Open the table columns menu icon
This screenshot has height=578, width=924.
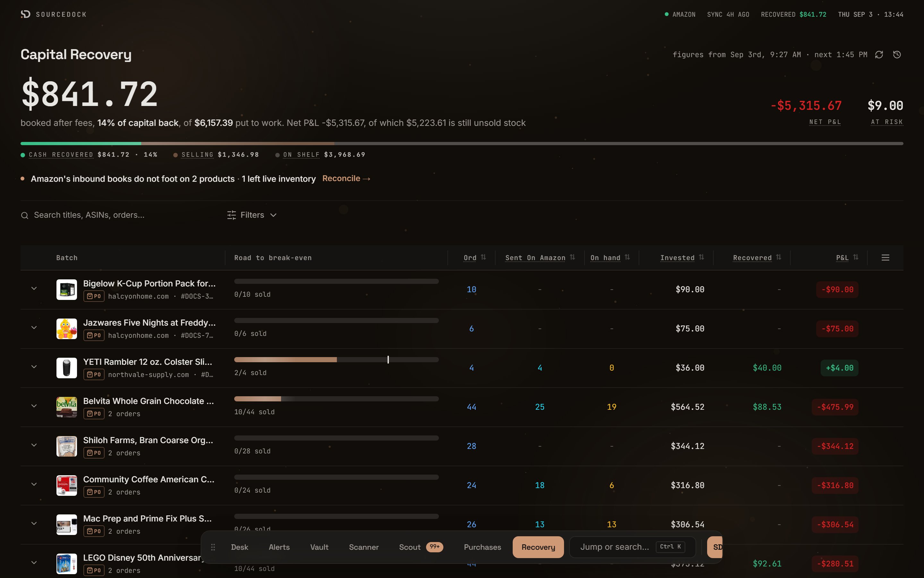(x=886, y=258)
